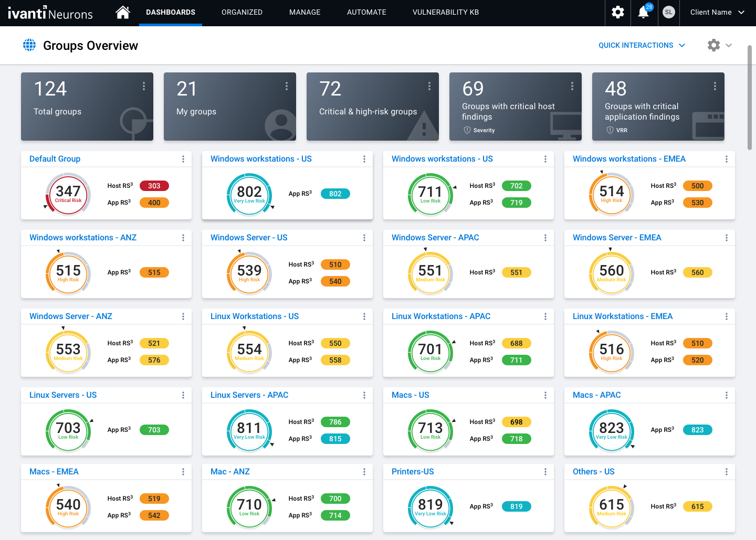
Task: Open the notifications bell with 28 alerts
Action: 644,12
